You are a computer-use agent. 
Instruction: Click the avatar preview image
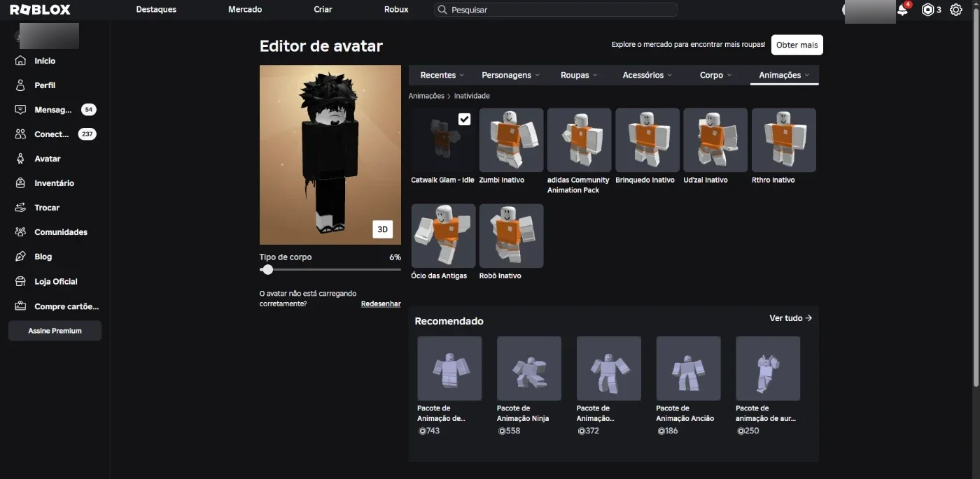click(330, 155)
